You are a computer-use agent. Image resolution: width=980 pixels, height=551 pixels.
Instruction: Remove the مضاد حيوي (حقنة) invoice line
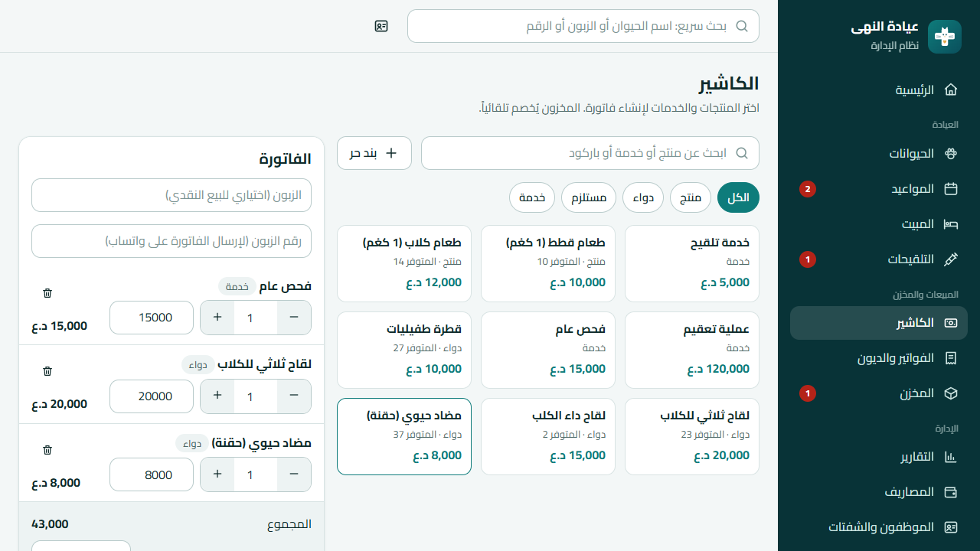[x=47, y=450]
